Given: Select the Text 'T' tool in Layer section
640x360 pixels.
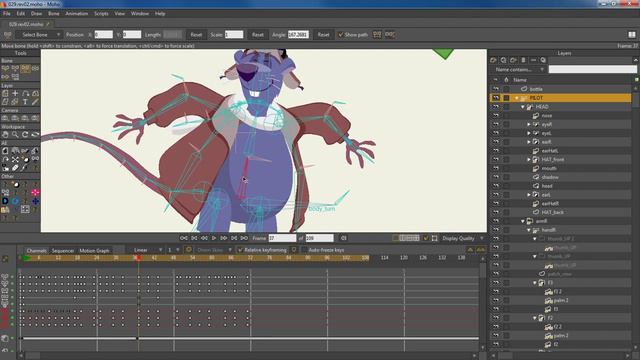Looking at the screenshot, I should point(25,102).
